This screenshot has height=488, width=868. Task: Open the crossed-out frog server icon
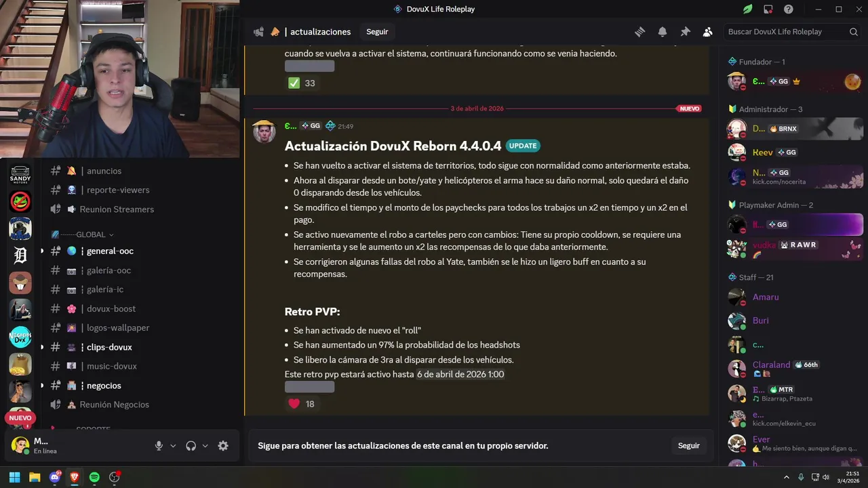(20, 201)
